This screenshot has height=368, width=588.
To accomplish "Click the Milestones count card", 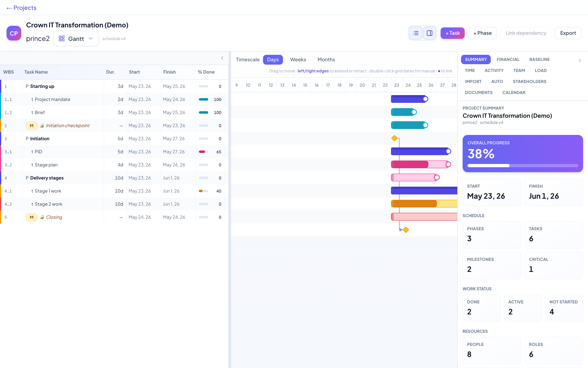I will point(492,266).
